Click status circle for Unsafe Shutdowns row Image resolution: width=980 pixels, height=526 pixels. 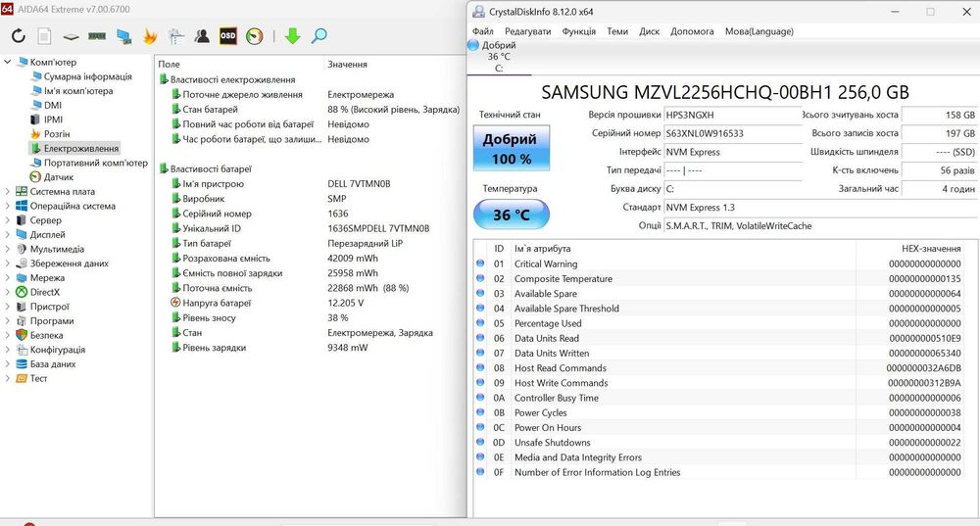[480, 442]
